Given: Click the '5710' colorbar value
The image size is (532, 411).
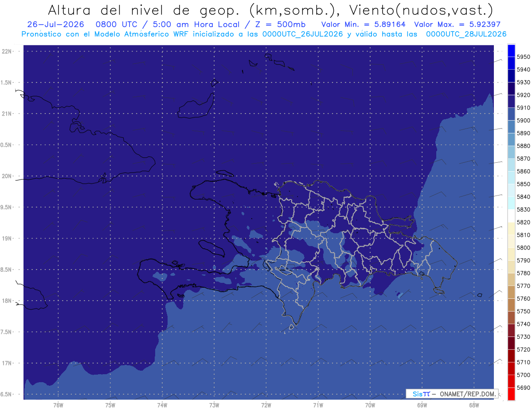Looking at the screenshot, I should [524, 362].
